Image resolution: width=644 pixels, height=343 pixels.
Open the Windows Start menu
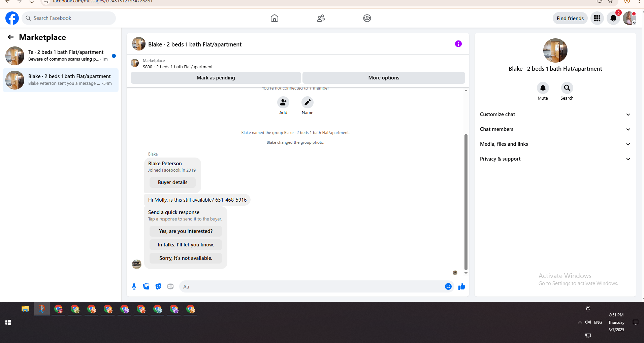coord(8,322)
